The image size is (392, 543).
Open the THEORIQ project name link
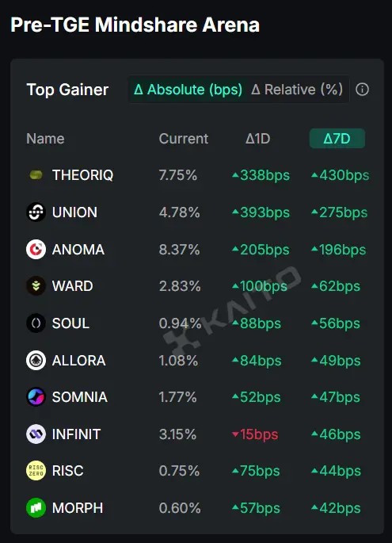pos(82,175)
